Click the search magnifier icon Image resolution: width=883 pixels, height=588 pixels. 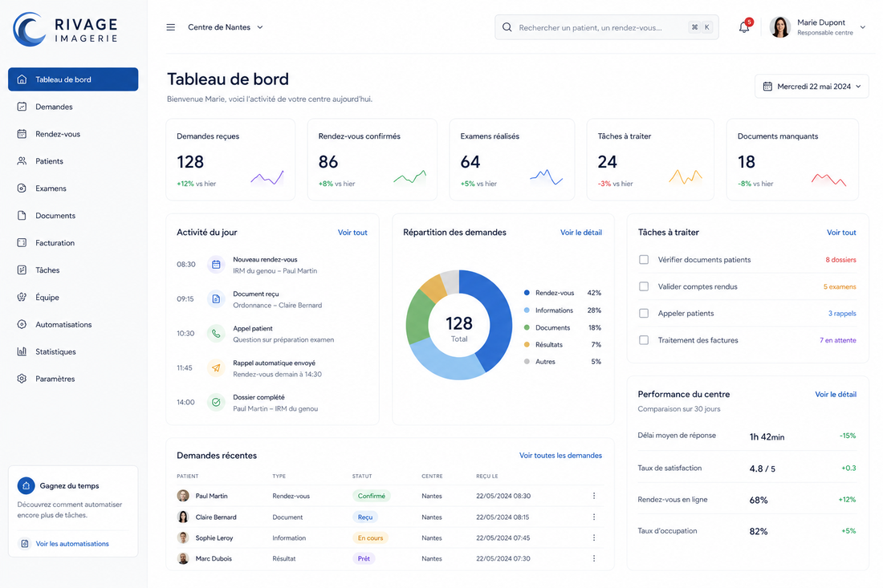pos(507,27)
